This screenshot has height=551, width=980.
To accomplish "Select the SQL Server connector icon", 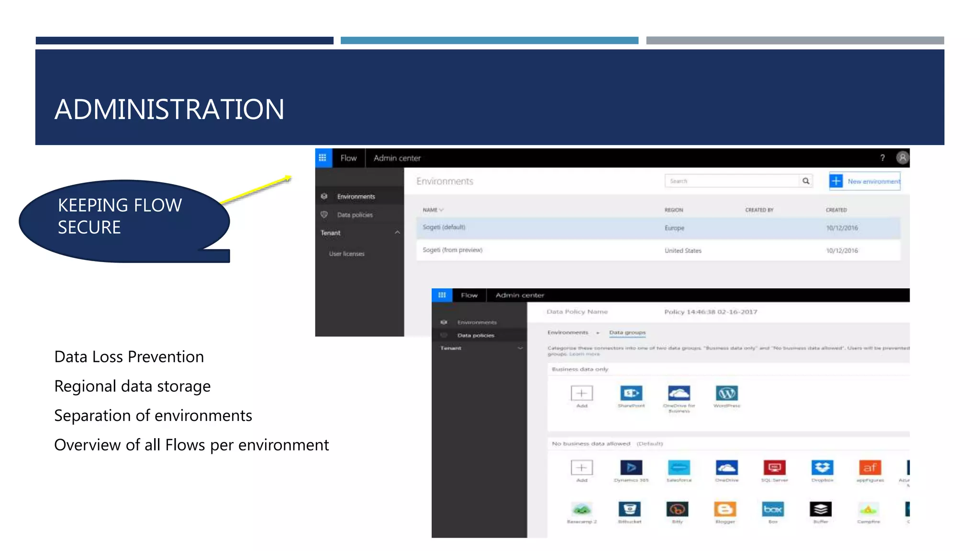I will click(x=774, y=467).
